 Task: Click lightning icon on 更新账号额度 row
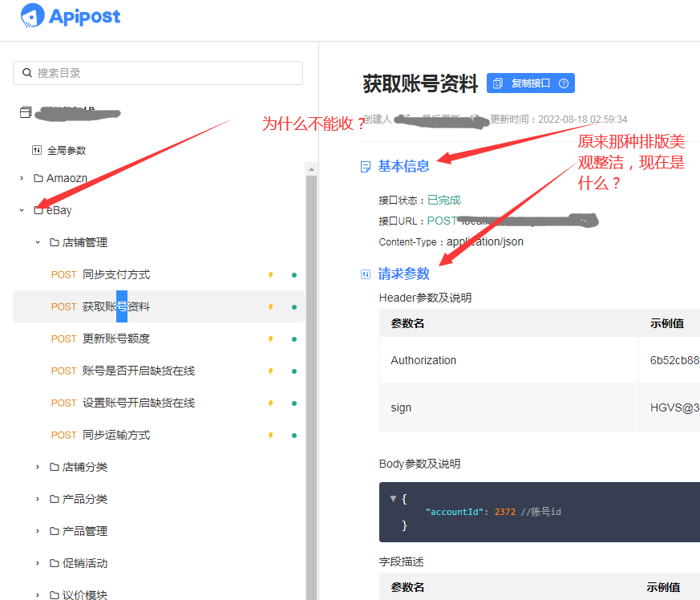270,339
